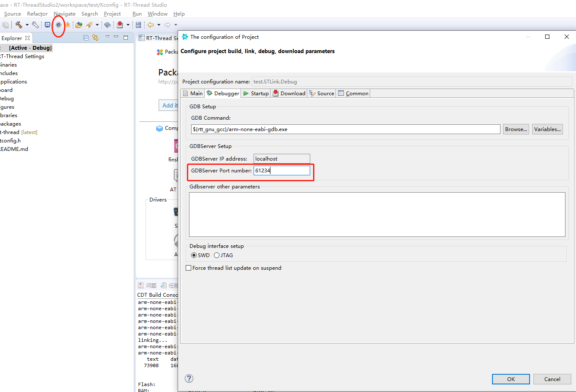The height and width of the screenshot is (392, 576).
Task: Close the Explorer tab X
Action: (27, 38)
